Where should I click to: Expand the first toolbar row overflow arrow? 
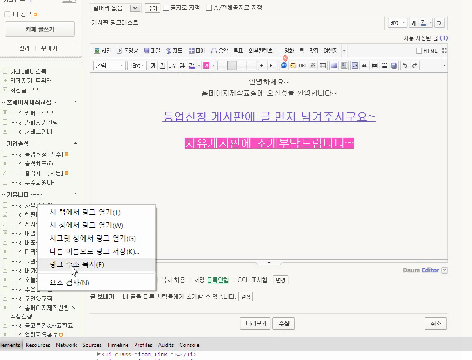pyautogui.click(x=344, y=51)
